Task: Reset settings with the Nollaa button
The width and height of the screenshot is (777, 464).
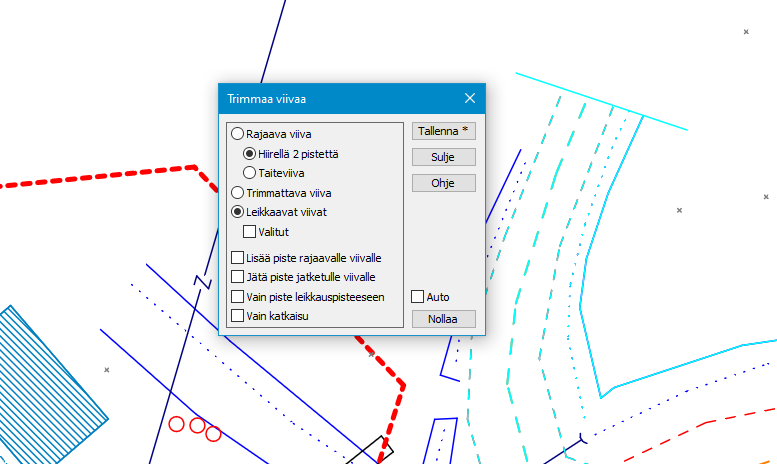Action: click(x=443, y=320)
